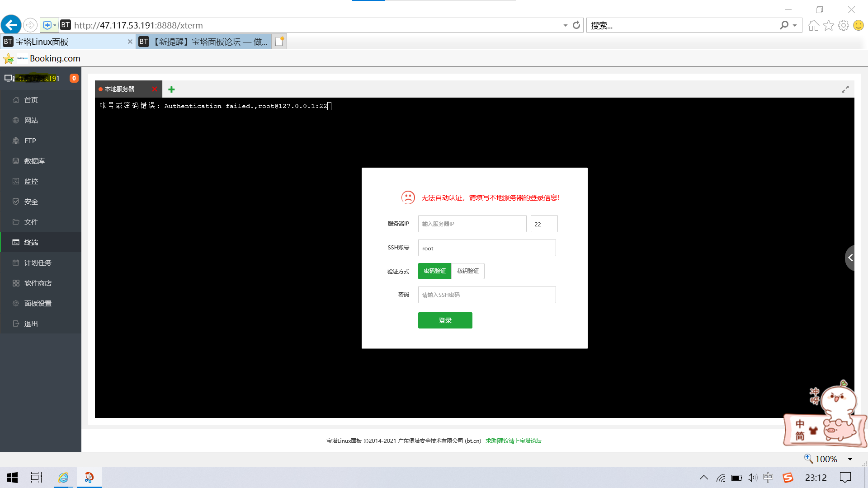Screen dimensions: 868x488
Task: Open 安全 in the sidebar
Action: [41, 202]
